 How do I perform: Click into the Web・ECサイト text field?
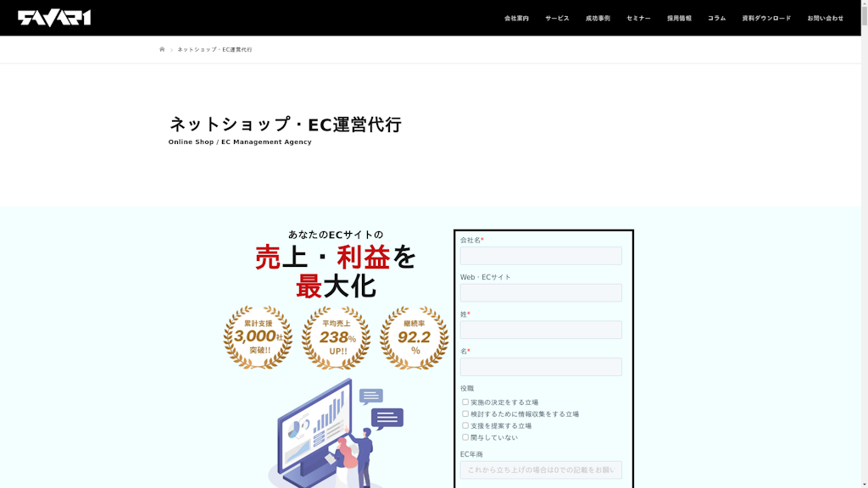pos(541,293)
